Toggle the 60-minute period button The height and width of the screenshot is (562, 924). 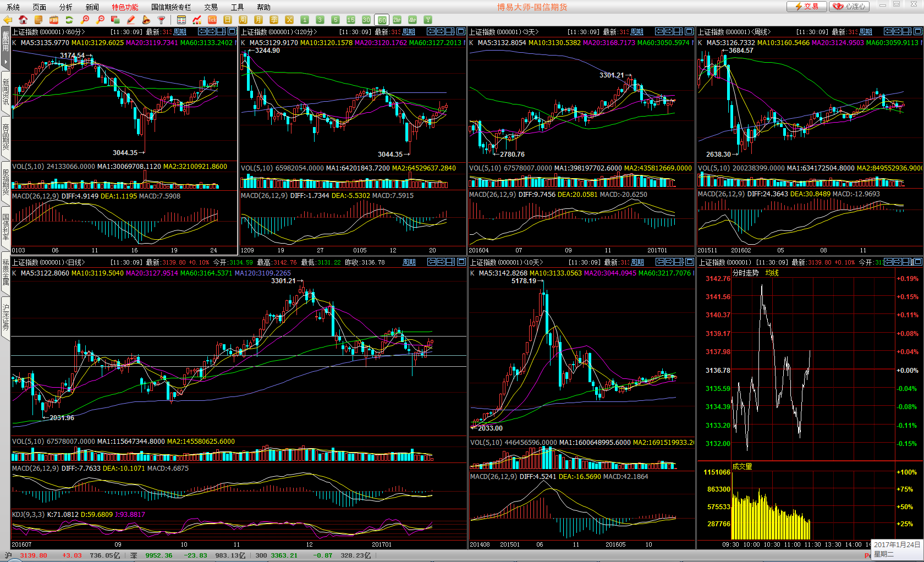point(382,20)
